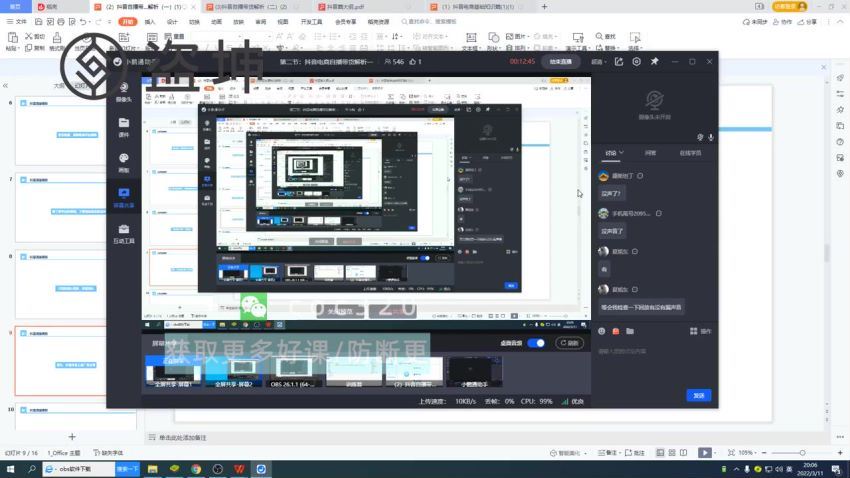The height and width of the screenshot is (478, 850).
Task: Click the share-out icon in live window title bar
Action: (x=619, y=62)
